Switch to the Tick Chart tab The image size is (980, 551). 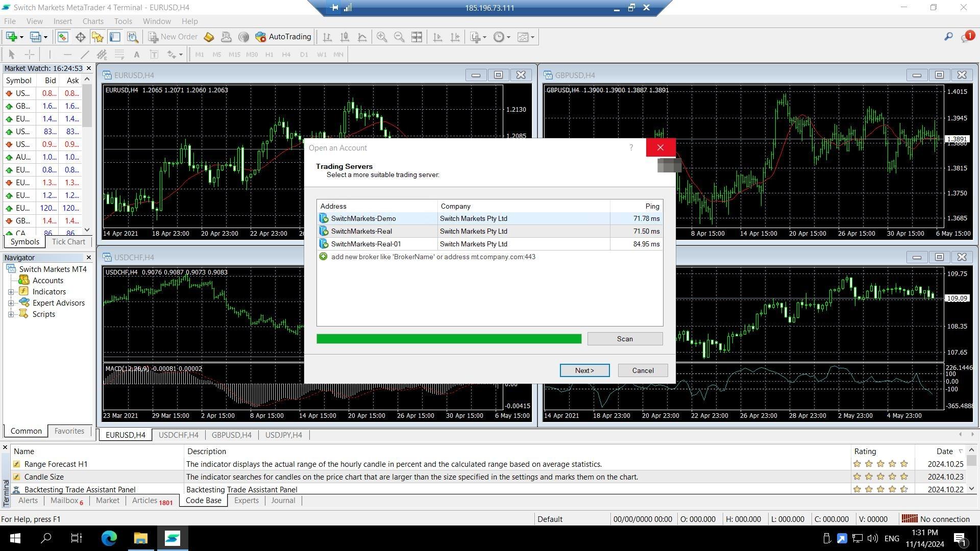coord(68,242)
